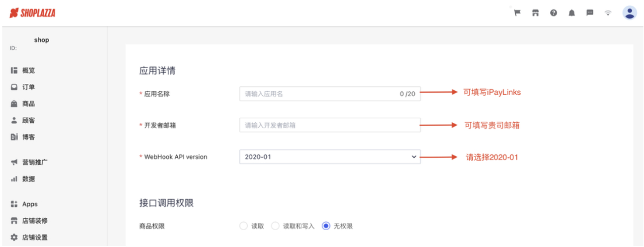The width and height of the screenshot is (644, 247).
Task: Click the Shoplazza logo
Action: tap(33, 13)
